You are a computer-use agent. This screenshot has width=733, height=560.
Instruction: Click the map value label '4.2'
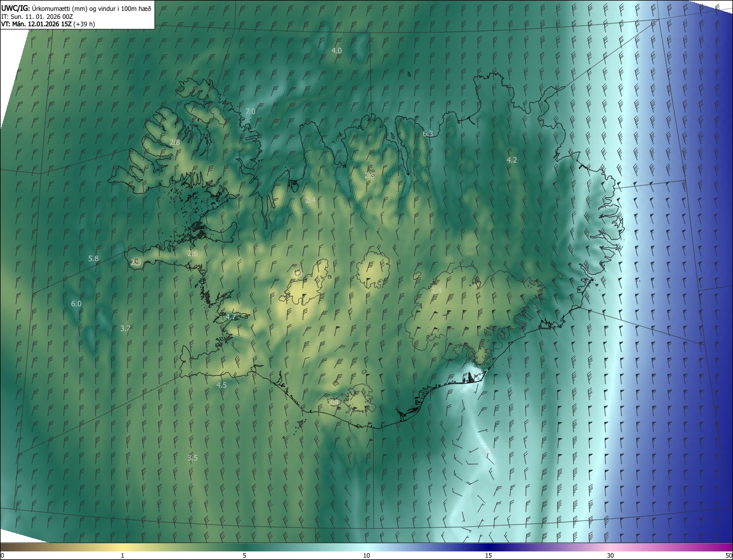tap(512, 160)
